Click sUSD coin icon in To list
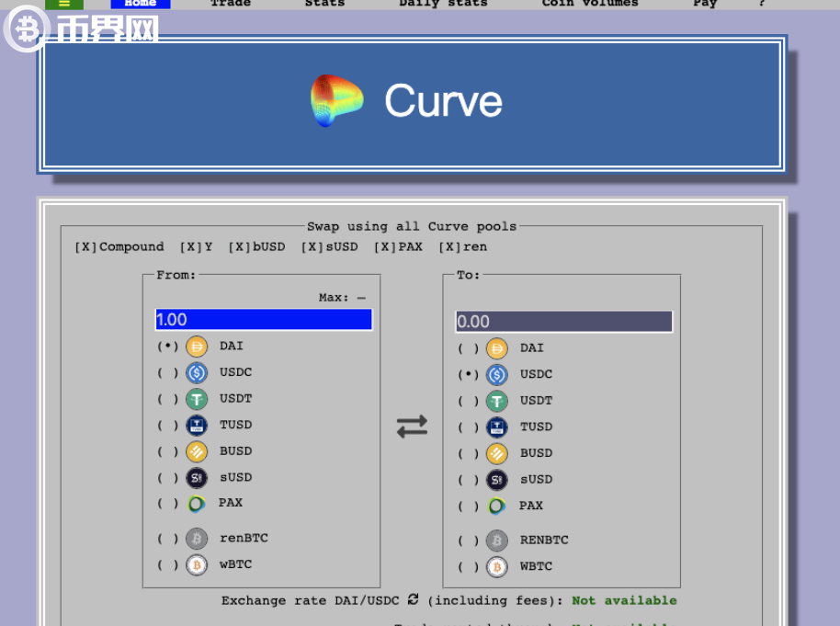 coord(497,480)
